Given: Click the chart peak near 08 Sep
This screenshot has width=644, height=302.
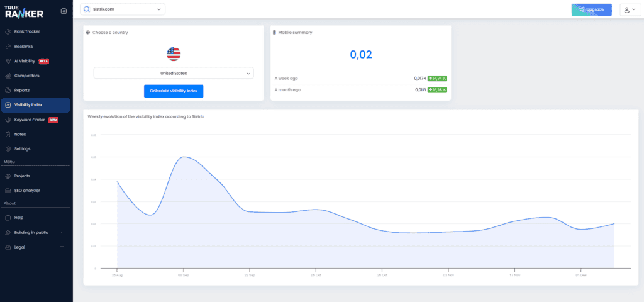Looking at the screenshot, I should (x=184, y=157).
